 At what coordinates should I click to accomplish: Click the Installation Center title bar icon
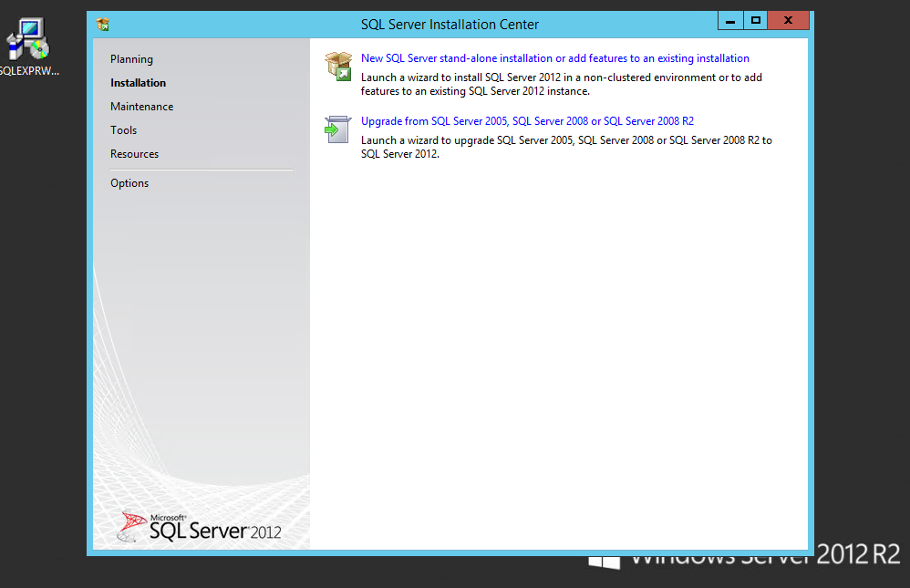103,25
